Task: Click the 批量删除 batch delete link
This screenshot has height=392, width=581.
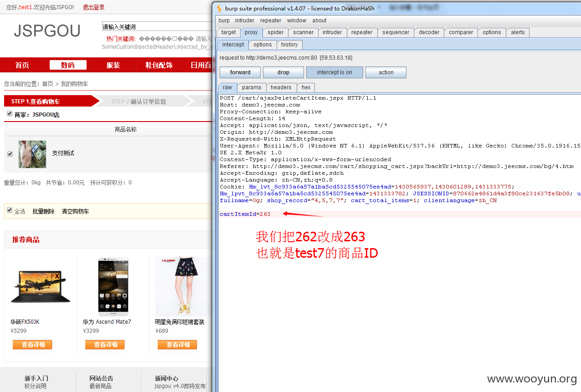Action: (43, 211)
